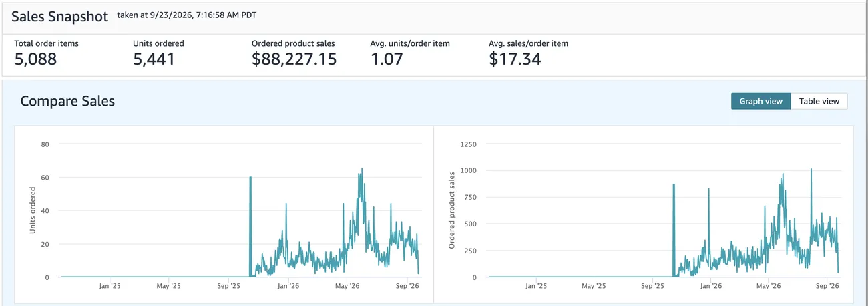
Task: Select the 'Units ordered' chart axis title
Action: click(x=33, y=210)
